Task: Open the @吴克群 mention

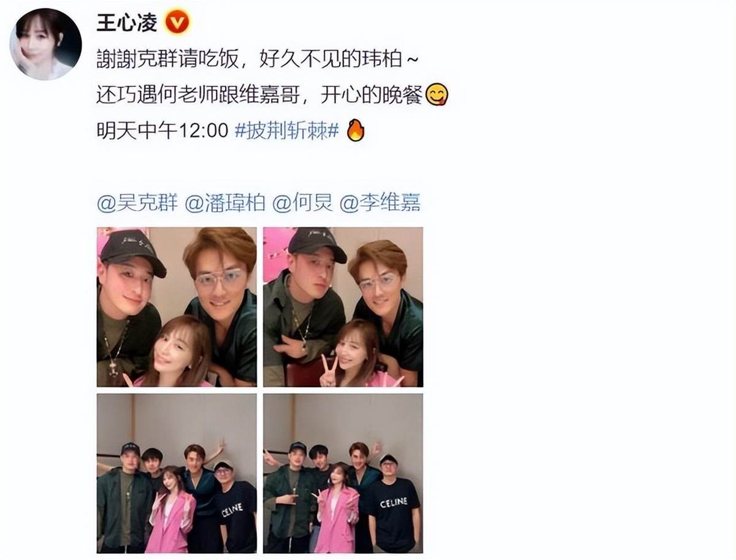Action: coord(137,204)
